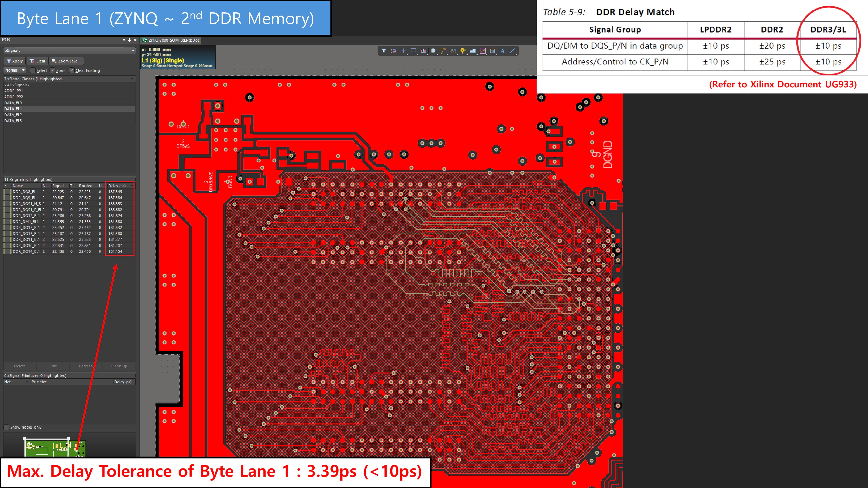The image size is (868, 488).
Task: Select the interactive routing tool icon
Action: [x=443, y=51]
